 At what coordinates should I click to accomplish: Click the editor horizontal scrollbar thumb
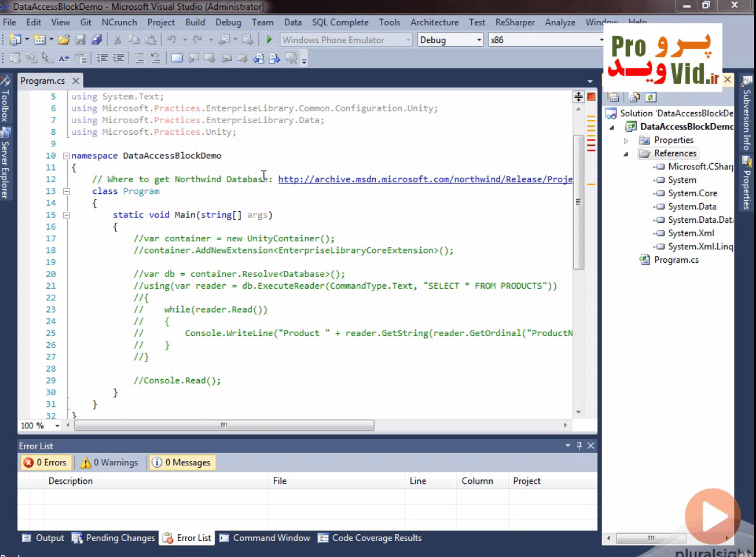[224, 425]
